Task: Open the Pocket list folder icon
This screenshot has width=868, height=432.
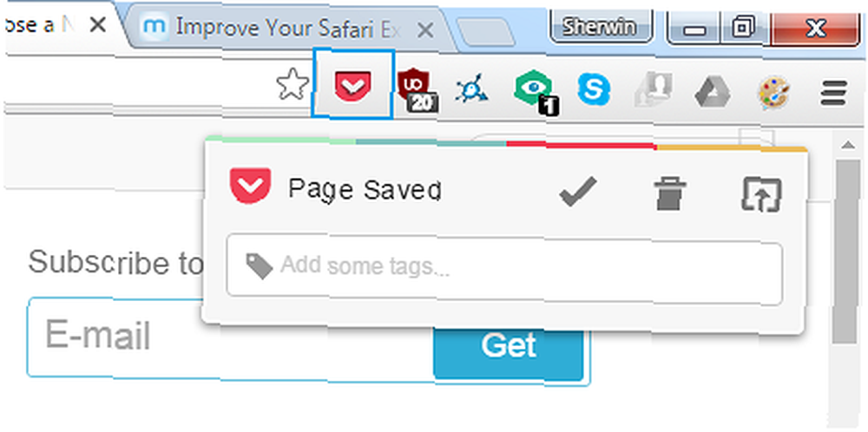Action: click(761, 194)
